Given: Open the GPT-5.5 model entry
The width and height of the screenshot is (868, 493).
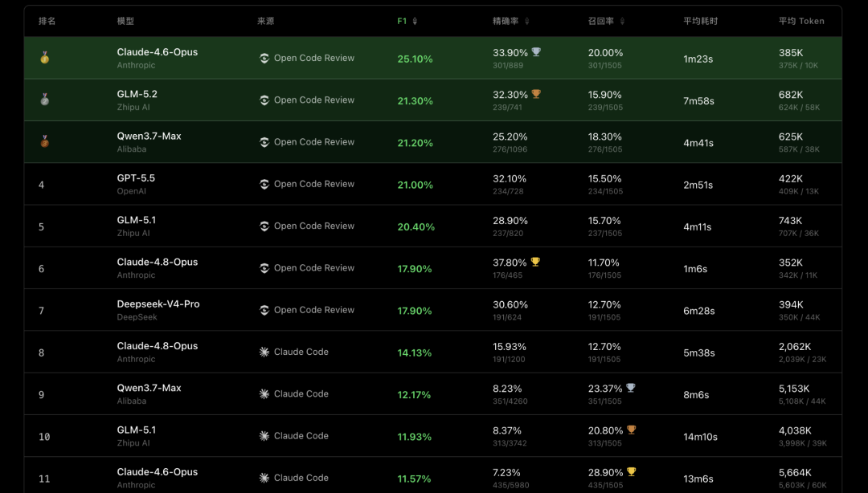Looking at the screenshot, I should pos(136,178).
